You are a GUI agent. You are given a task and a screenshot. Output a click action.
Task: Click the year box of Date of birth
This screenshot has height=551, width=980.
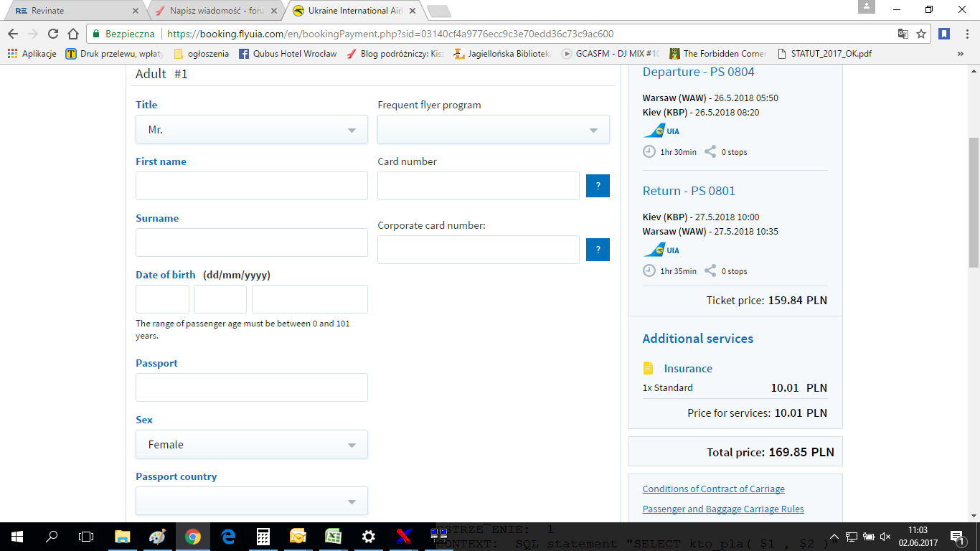coord(310,299)
